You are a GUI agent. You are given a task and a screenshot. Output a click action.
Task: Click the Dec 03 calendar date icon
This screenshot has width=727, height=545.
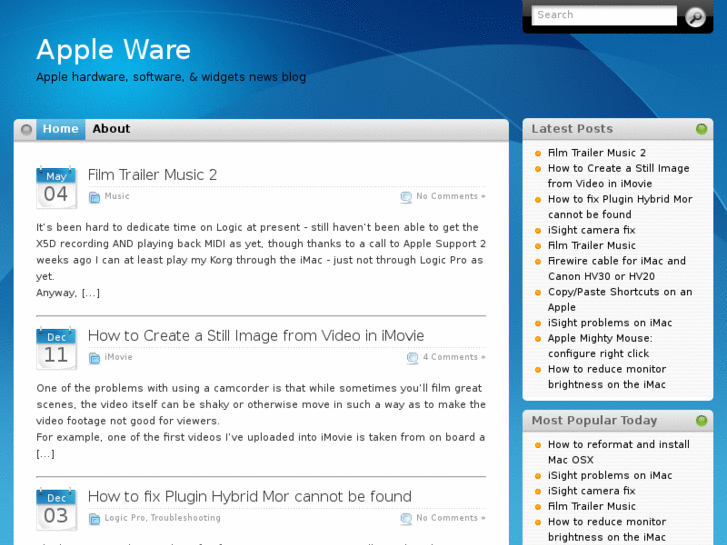pyautogui.click(x=56, y=510)
